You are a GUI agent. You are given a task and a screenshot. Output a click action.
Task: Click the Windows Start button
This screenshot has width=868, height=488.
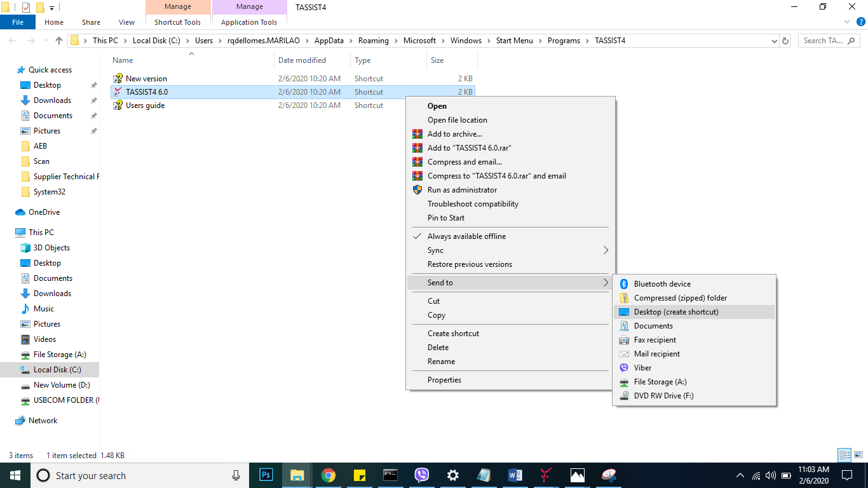[x=15, y=475]
